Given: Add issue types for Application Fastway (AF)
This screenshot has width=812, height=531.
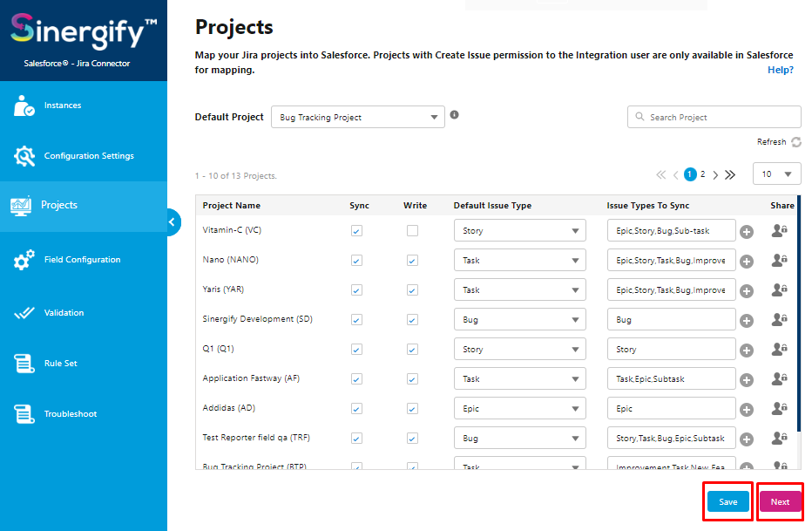Looking at the screenshot, I should 747,380.
